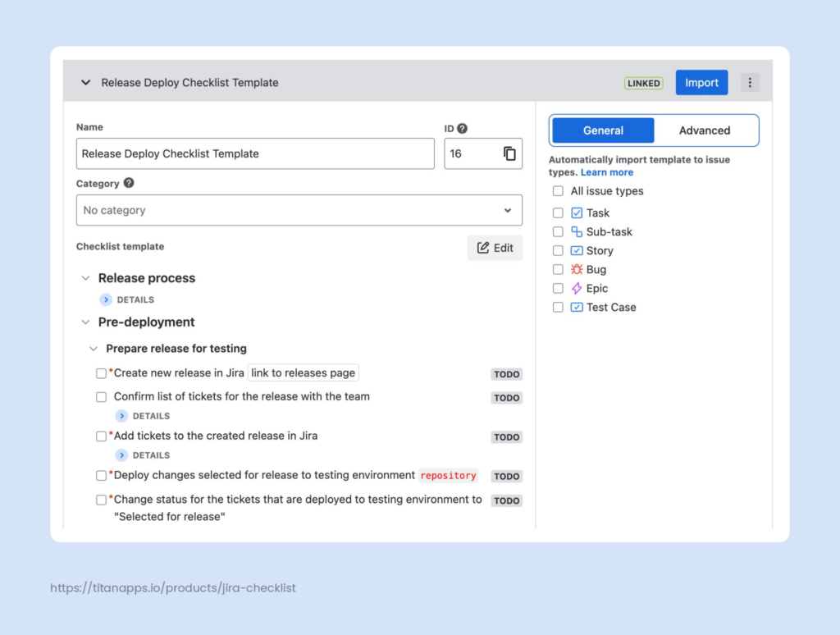Open the three-dot more options menu
Viewport: 840px width, 635px height.
(750, 83)
